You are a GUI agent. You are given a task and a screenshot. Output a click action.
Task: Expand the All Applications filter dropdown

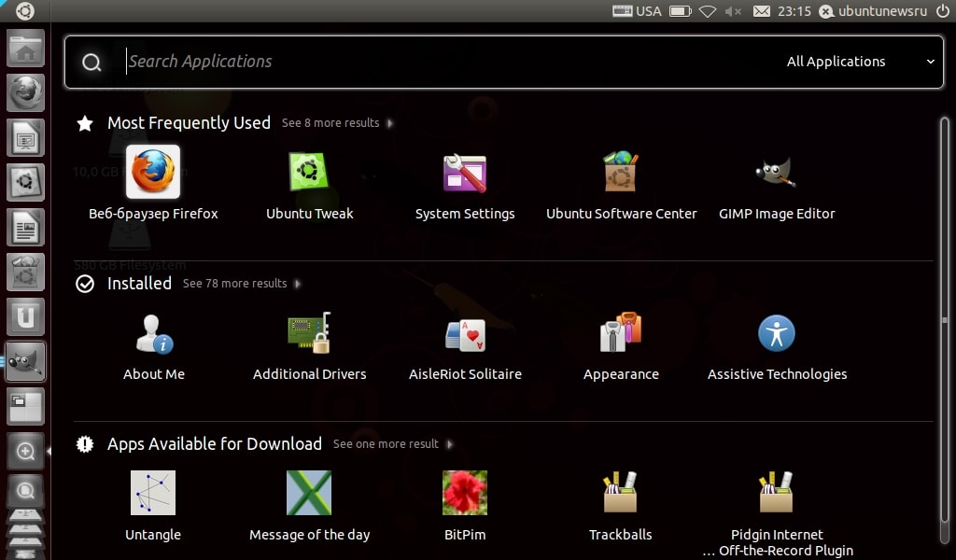(860, 62)
